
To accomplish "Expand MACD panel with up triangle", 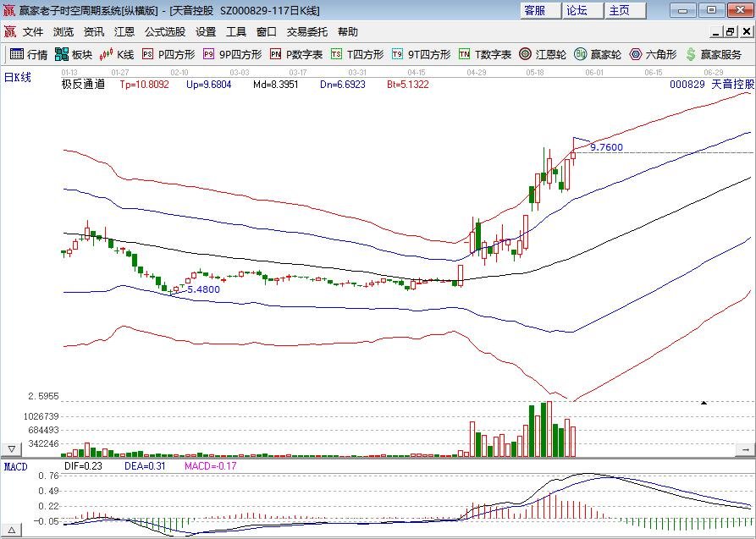I will 11,530.
